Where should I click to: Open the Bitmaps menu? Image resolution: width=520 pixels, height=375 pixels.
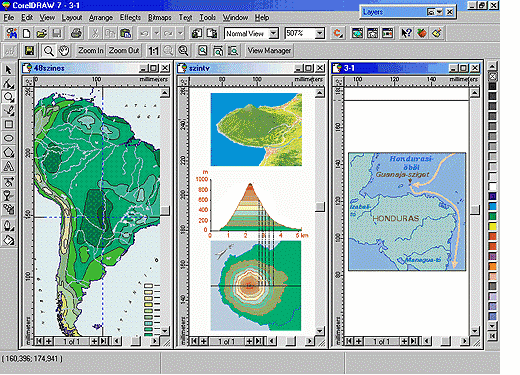[159, 17]
